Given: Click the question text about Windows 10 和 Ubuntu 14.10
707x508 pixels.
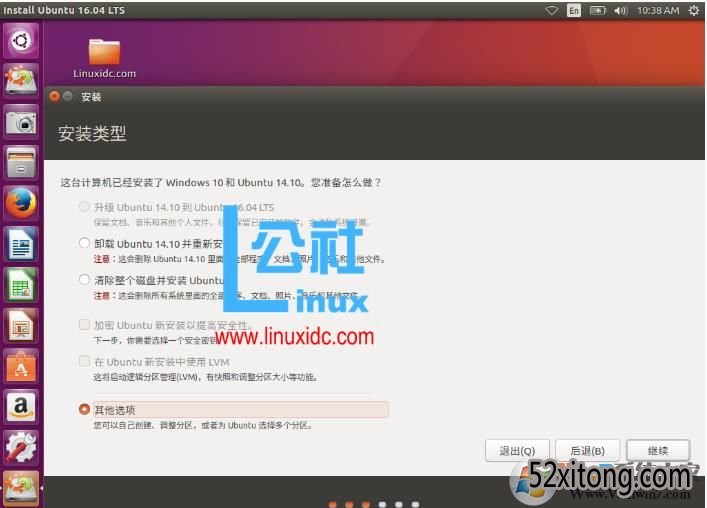Looking at the screenshot, I should tap(221, 183).
